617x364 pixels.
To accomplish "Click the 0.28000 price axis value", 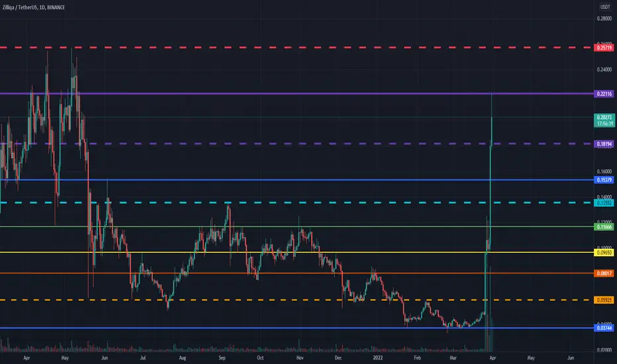I will coord(604,19).
